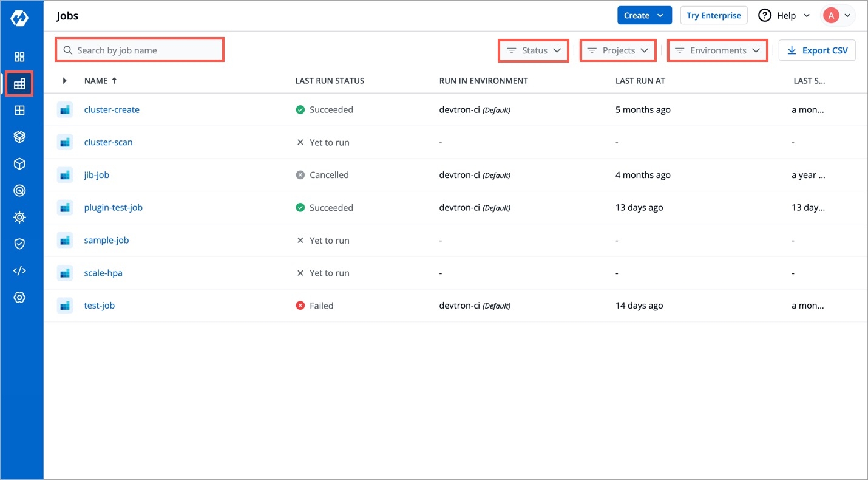Image resolution: width=868 pixels, height=480 pixels.
Task: Click the shield security icon in the sidebar
Action: click(19, 244)
